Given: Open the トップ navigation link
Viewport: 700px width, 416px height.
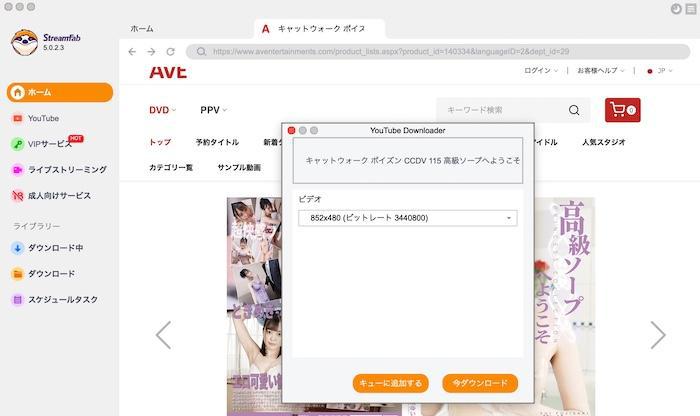Looking at the screenshot, I should point(160,142).
